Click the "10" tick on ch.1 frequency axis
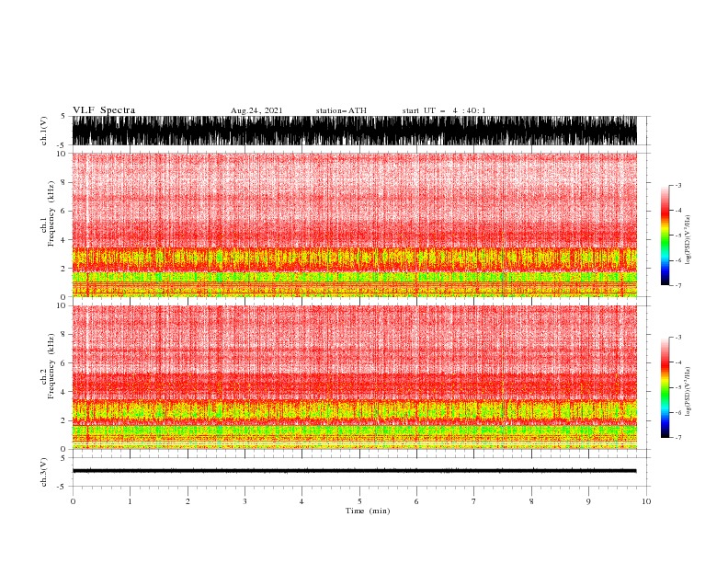The image size is (728, 563). [x=62, y=154]
